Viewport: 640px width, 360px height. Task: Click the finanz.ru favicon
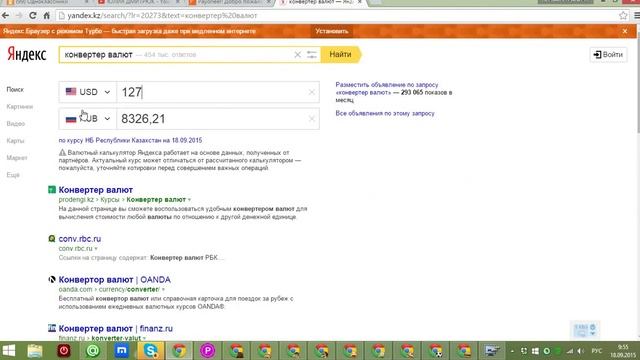pyautogui.click(x=52, y=328)
